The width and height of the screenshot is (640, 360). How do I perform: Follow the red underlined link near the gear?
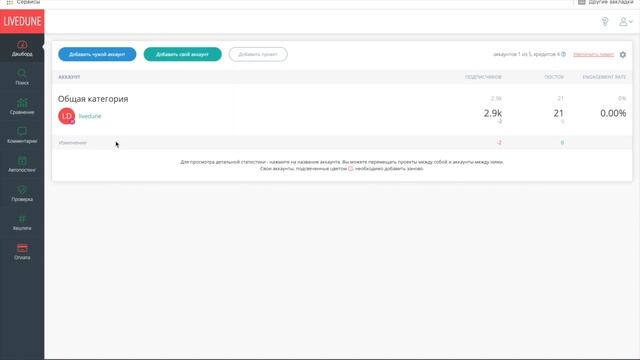click(x=593, y=54)
